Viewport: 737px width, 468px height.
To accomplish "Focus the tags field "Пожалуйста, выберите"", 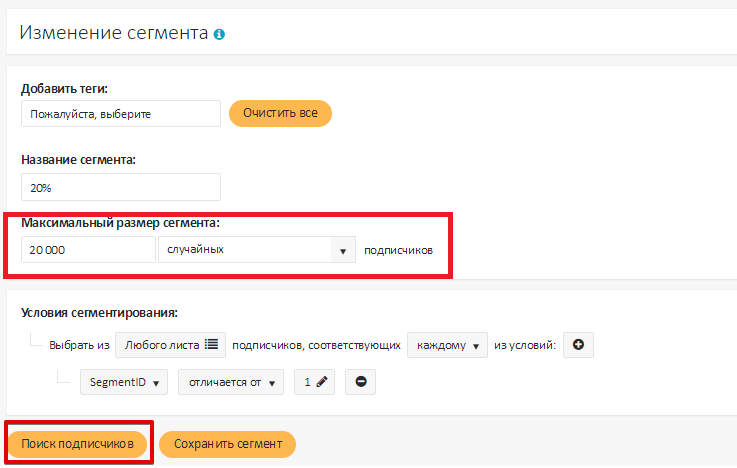I will (120, 113).
